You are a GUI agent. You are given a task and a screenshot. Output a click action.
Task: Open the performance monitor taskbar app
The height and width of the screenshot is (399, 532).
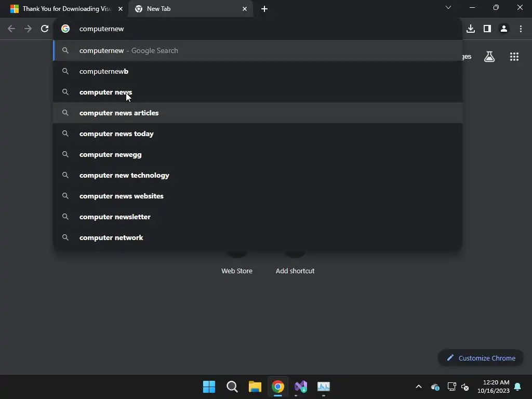(323, 387)
